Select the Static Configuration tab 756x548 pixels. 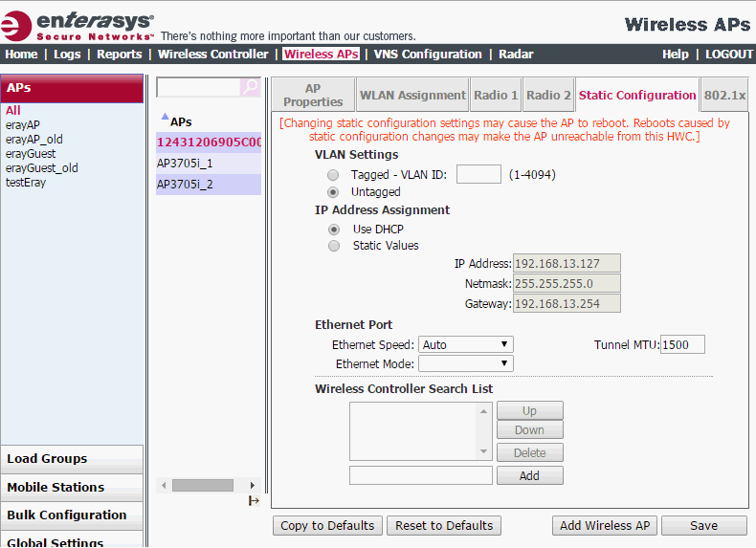click(x=637, y=95)
